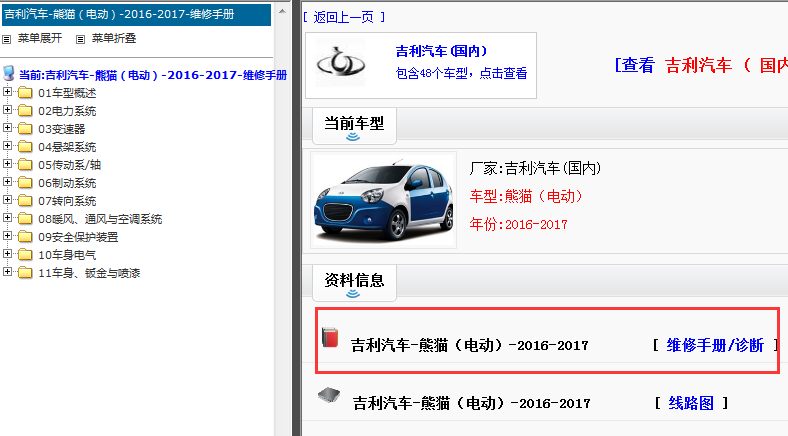Click the 菜单展开 list icon
Image resolution: width=788 pixels, height=436 pixels.
tap(7, 39)
